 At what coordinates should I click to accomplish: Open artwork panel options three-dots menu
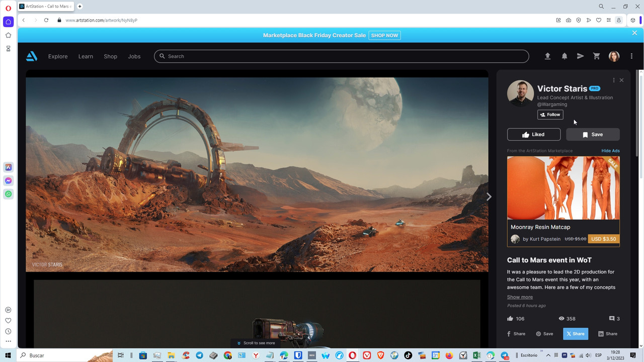tap(613, 80)
